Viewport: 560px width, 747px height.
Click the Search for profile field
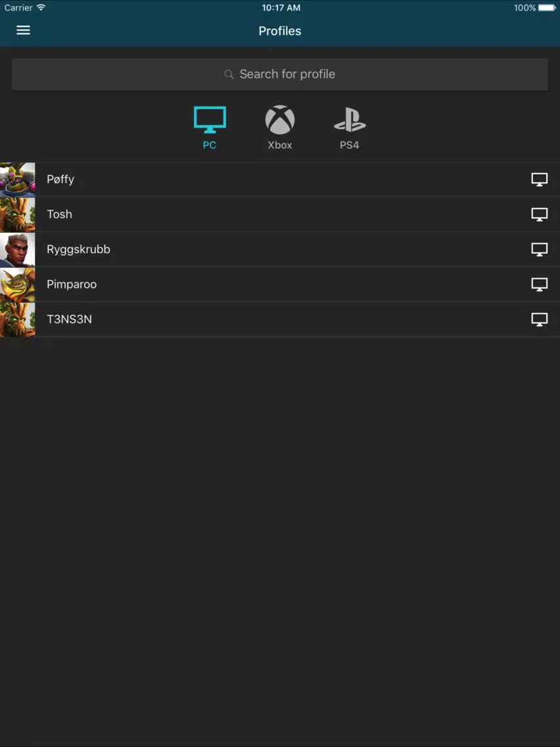click(x=280, y=74)
